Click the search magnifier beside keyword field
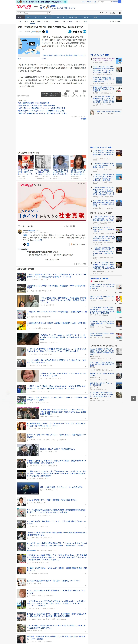138x644 pixels. 49,13
